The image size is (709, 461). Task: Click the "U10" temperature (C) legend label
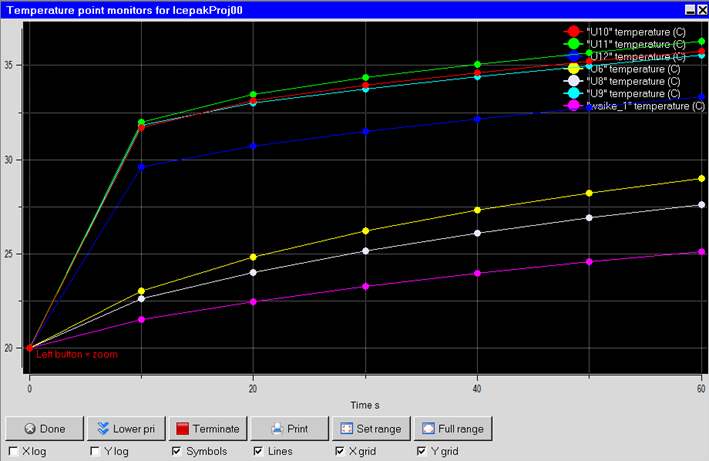[636, 32]
